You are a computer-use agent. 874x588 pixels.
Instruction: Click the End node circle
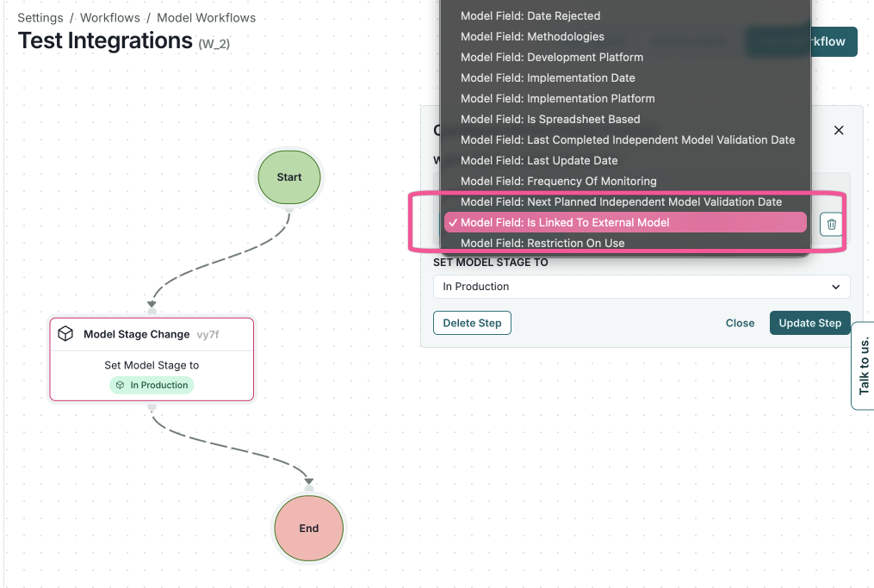(308, 528)
